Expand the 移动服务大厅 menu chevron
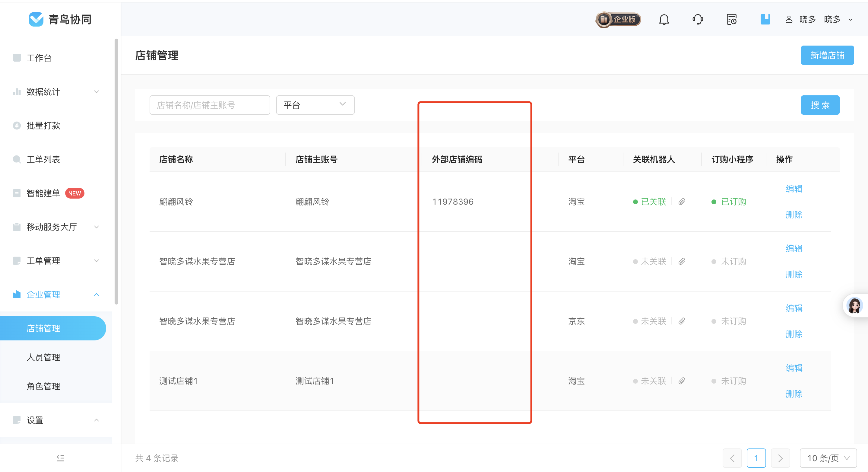The image size is (868, 472). coord(97,227)
